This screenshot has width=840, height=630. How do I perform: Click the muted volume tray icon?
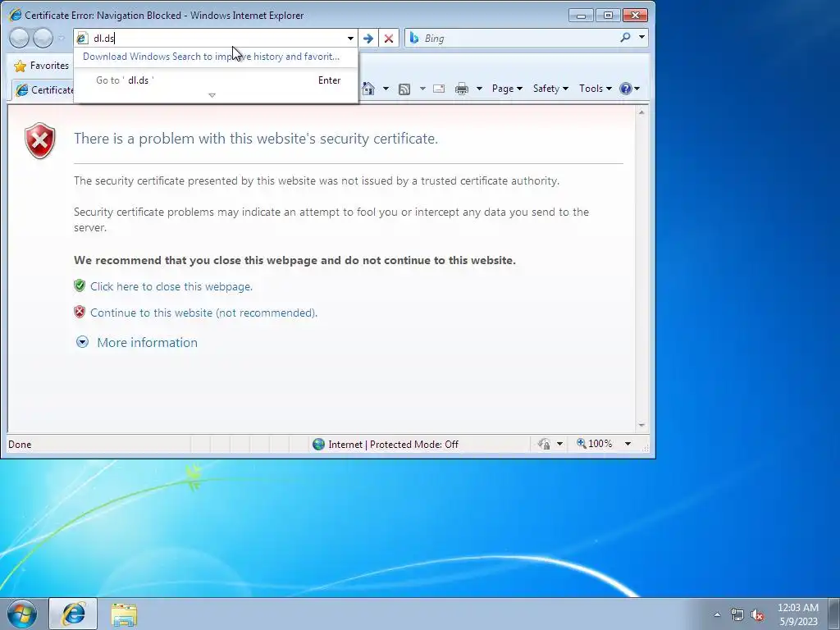pos(757,615)
